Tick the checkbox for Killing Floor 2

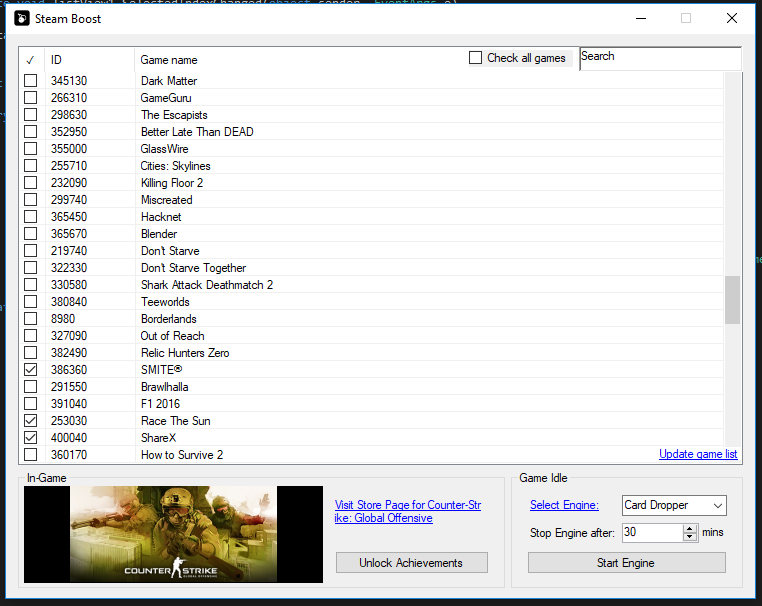coord(31,182)
